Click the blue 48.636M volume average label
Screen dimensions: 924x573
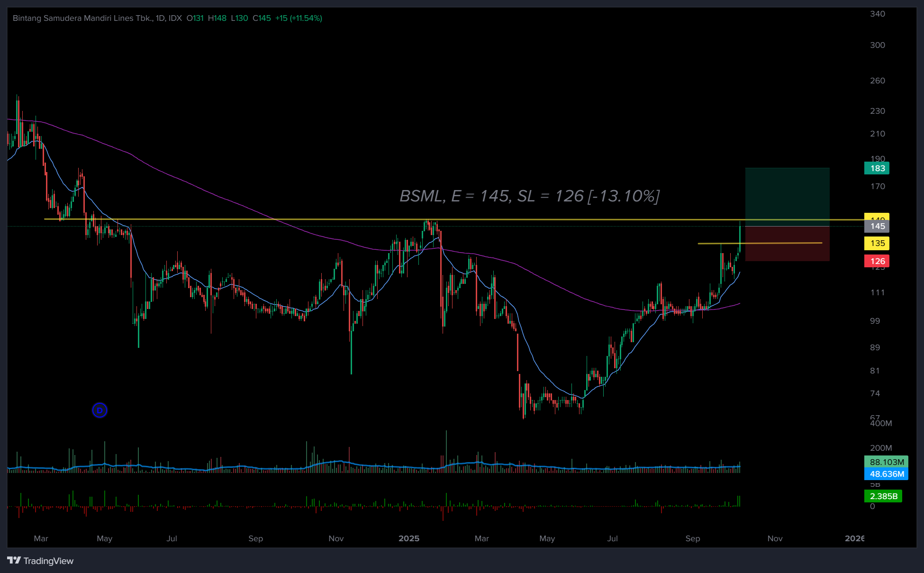coord(886,474)
